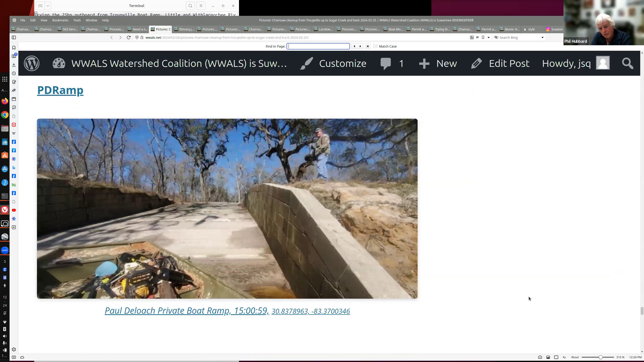Switch to the Boat Mo... tab
This screenshot has width=644, height=362.
click(x=393, y=29)
